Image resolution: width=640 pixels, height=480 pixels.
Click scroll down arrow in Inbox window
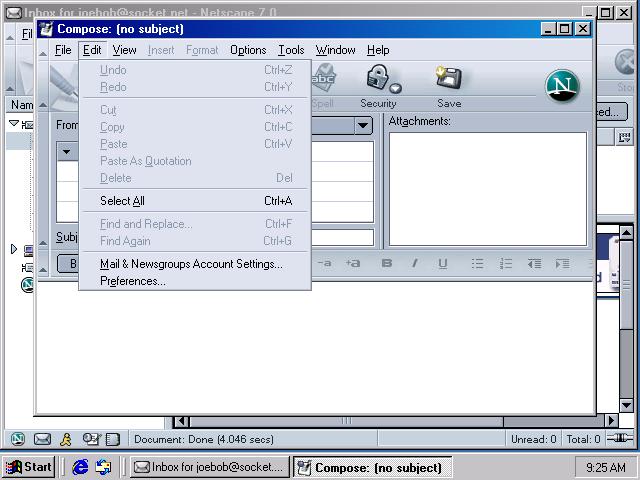point(627,405)
